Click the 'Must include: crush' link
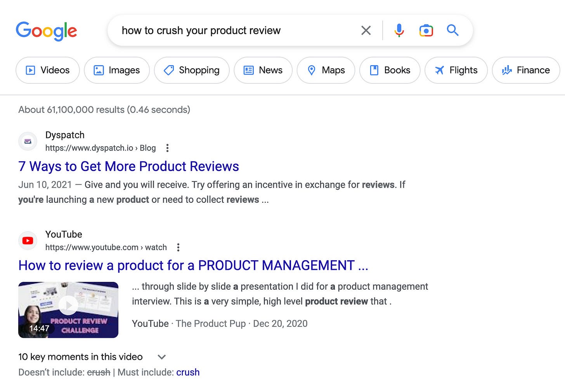The width and height of the screenshot is (565, 392). tap(188, 372)
